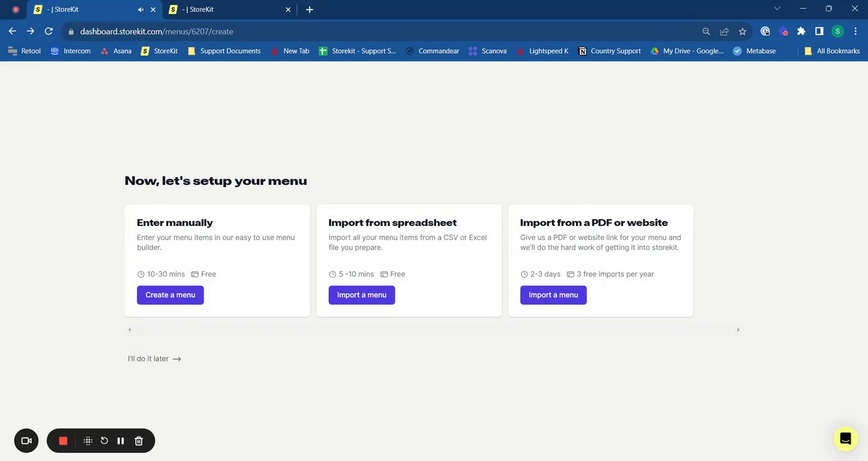The height and width of the screenshot is (461, 868).
Task: Open the green S profile avatar
Action: (837, 31)
